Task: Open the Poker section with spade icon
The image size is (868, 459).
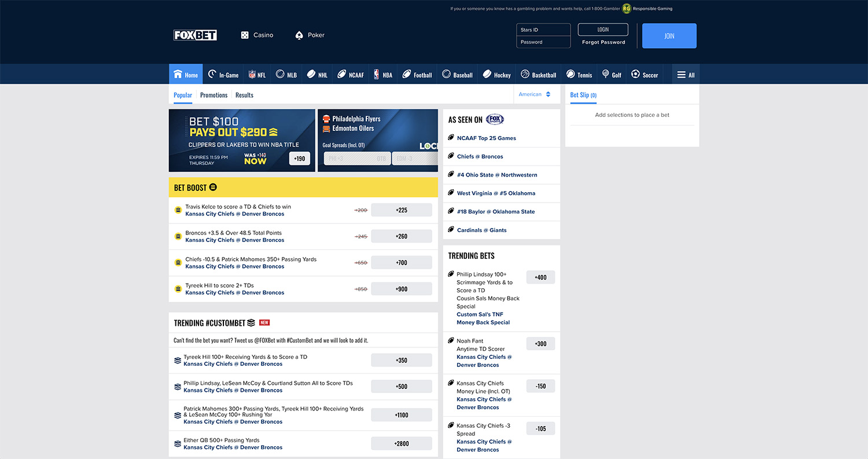Action: point(310,35)
